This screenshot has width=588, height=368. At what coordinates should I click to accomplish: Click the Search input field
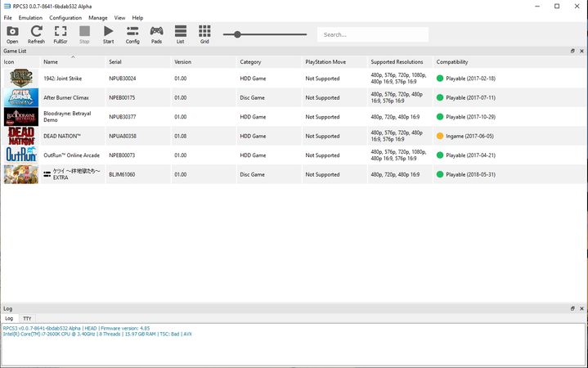(373, 34)
